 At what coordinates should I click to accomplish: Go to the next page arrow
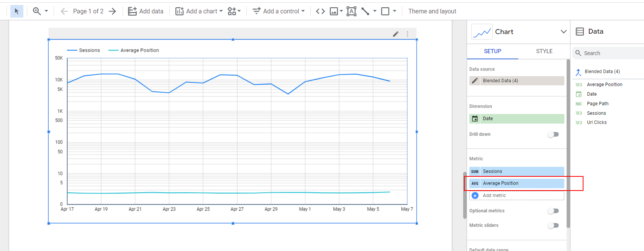click(112, 11)
